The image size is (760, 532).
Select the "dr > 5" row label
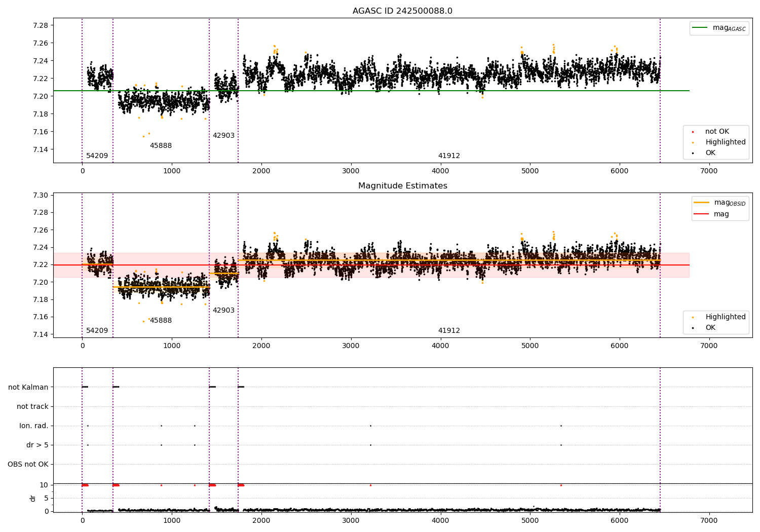pyautogui.click(x=37, y=445)
